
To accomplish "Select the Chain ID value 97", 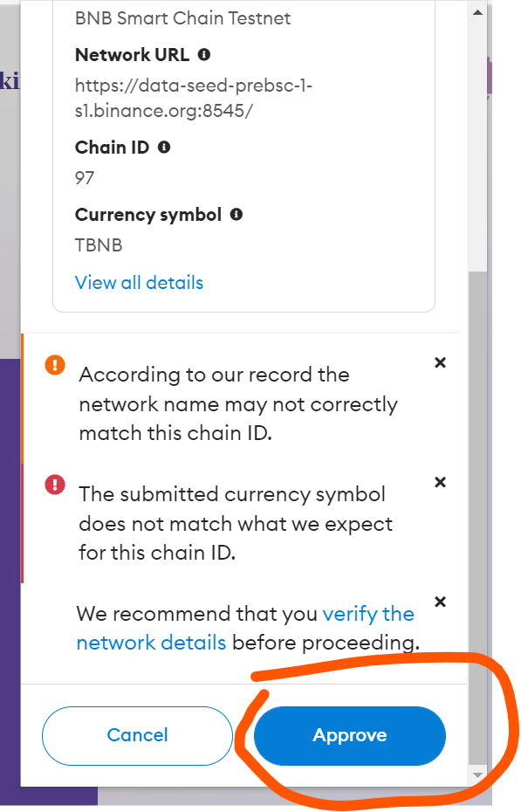I will pos(85,177).
